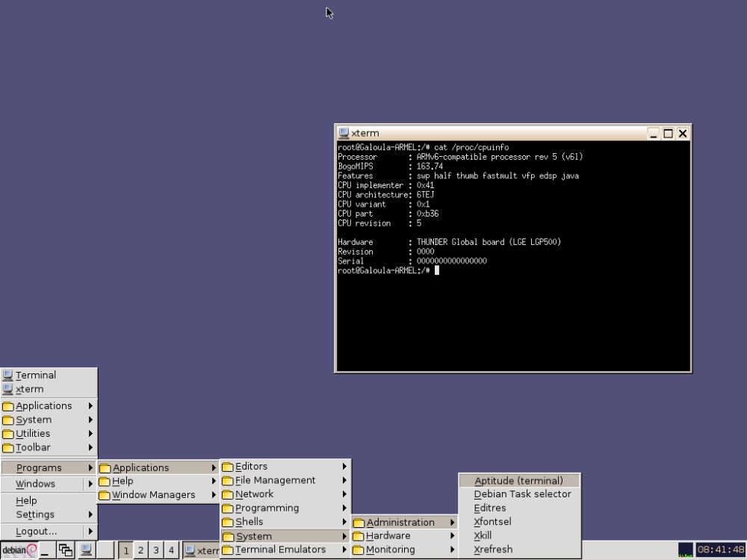Maximize the xterm window
The image size is (747, 560).
pyautogui.click(x=668, y=134)
